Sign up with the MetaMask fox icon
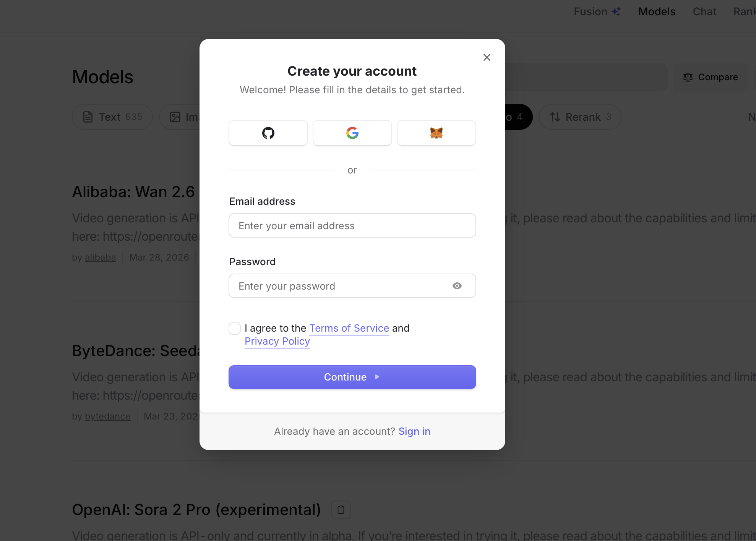Viewport: 756px width, 541px height. click(436, 133)
